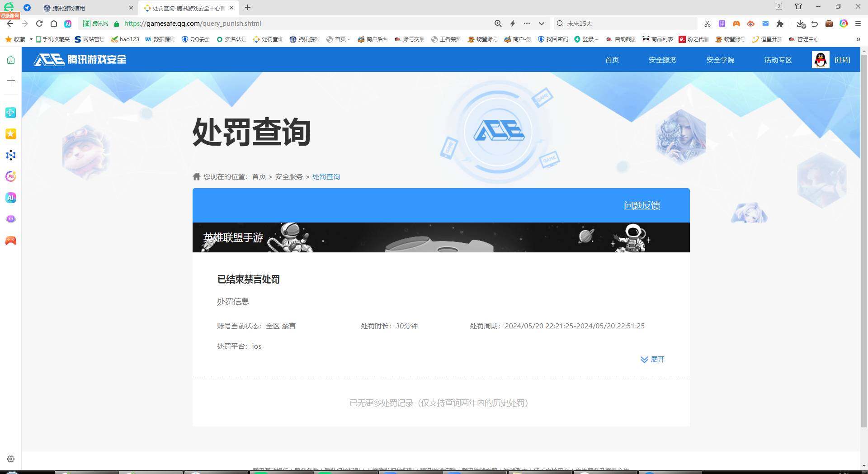868x474 pixels.
Task: Click the browser forward arrow
Action: (24, 24)
